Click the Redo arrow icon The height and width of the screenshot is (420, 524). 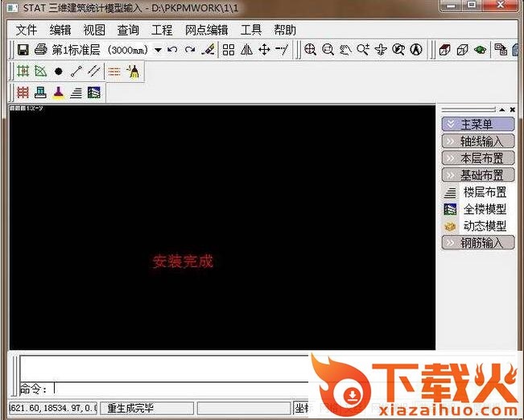pos(190,50)
